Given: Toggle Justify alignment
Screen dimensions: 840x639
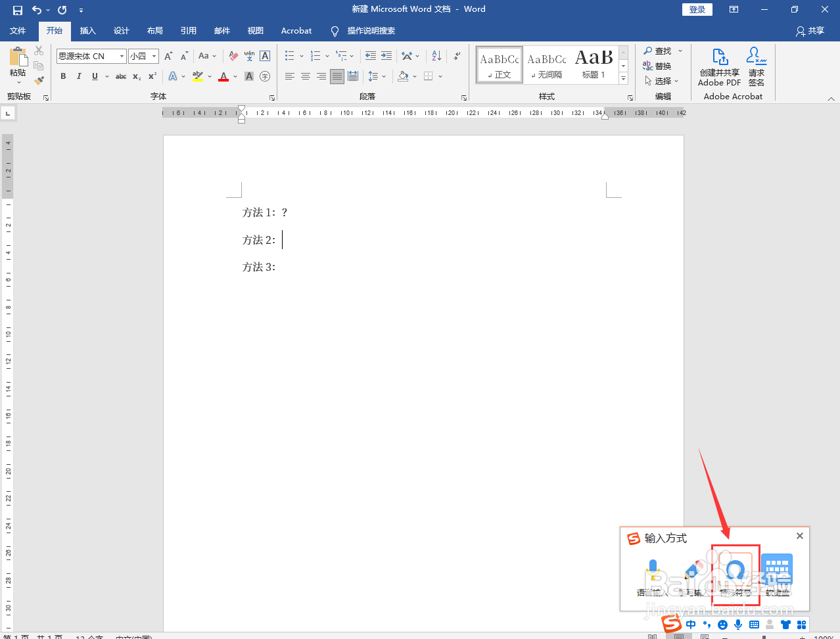Looking at the screenshot, I should [337, 76].
